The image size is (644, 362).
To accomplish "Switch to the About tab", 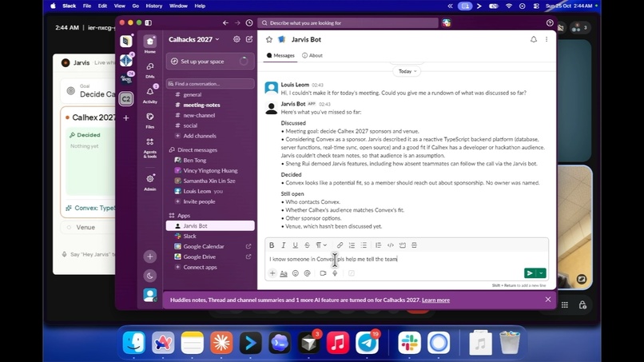I will tap(312, 55).
